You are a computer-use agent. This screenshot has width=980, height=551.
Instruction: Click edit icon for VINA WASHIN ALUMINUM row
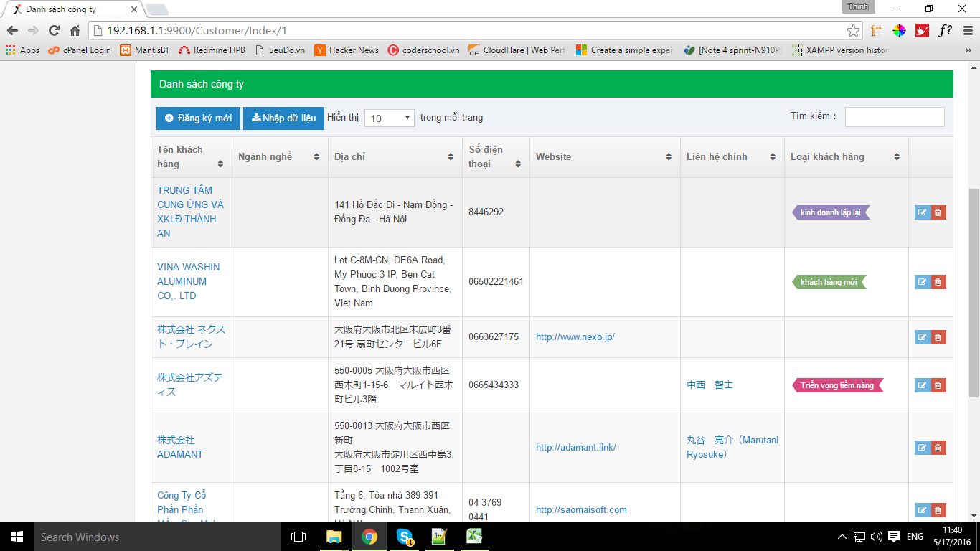pyautogui.click(x=922, y=282)
